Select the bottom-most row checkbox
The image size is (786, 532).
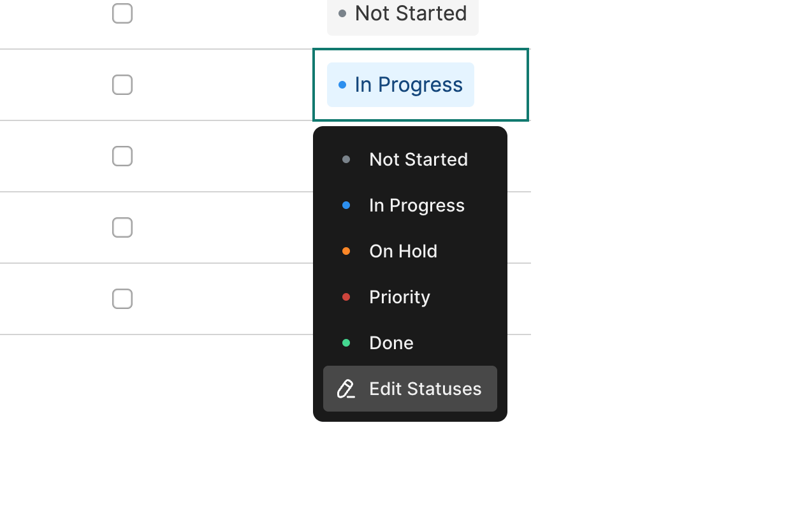point(122,299)
